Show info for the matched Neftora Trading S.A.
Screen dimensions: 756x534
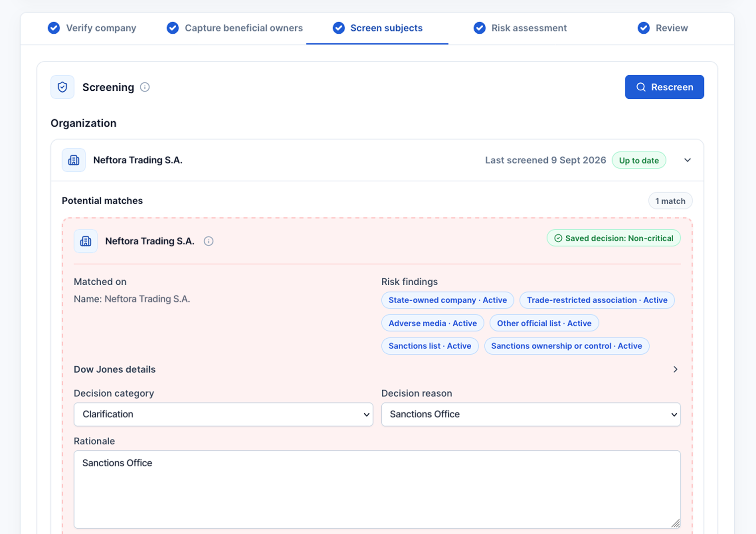[209, 241]
